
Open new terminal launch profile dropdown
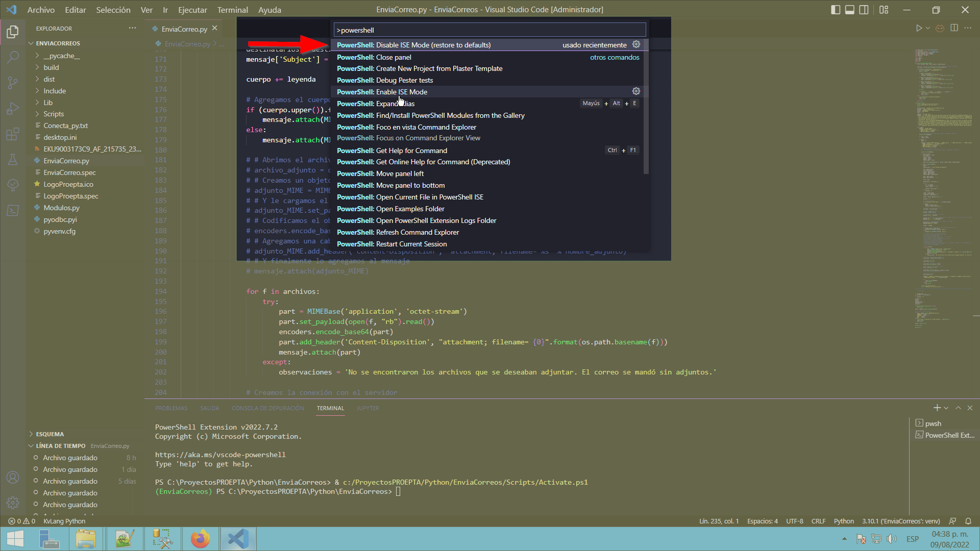point(946,408)
